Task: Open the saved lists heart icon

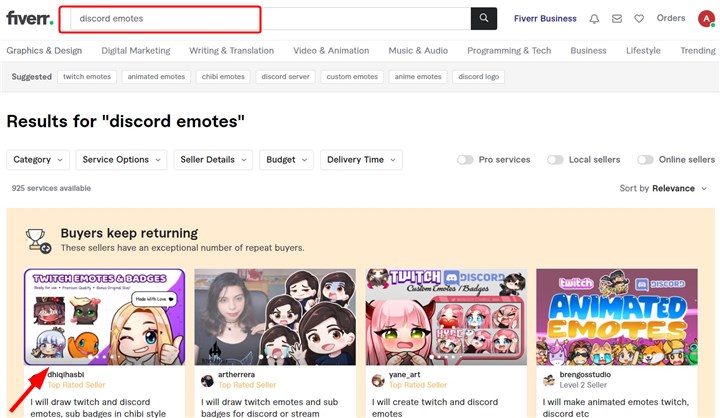Action: coord(639,19)
